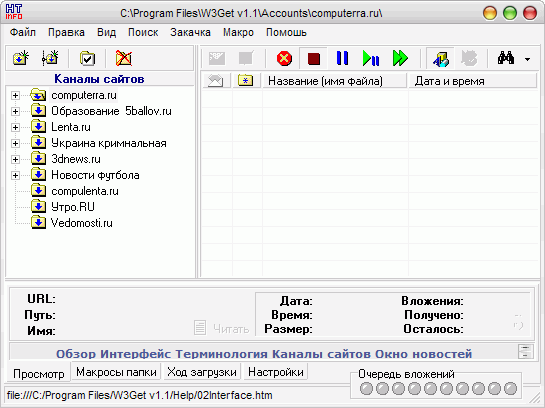Click the green fast-forward download button

(400, 58)
